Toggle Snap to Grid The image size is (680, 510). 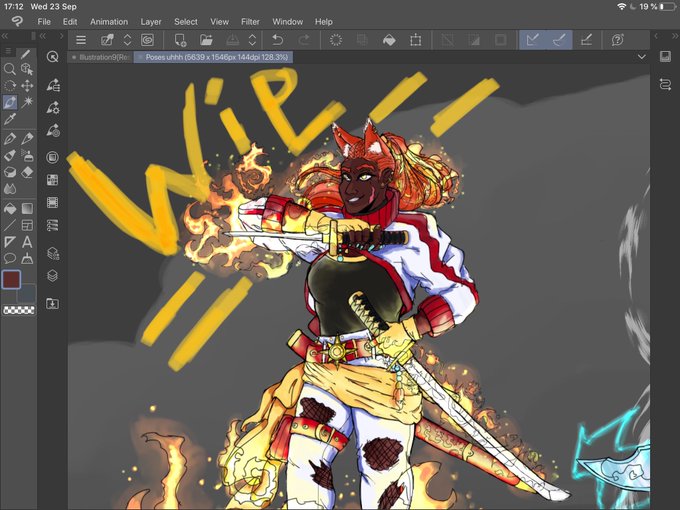click(x=586, y=40)
